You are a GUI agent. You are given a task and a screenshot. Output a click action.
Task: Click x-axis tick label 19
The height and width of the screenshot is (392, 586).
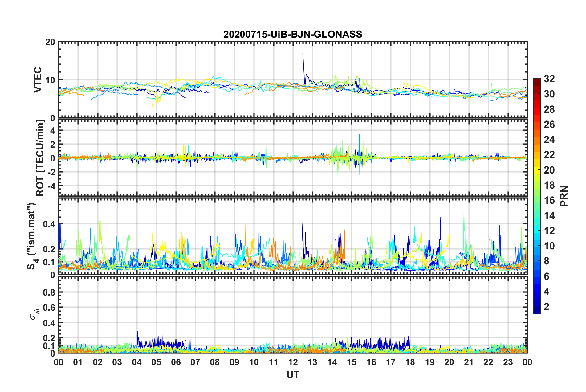click(430, 362)
